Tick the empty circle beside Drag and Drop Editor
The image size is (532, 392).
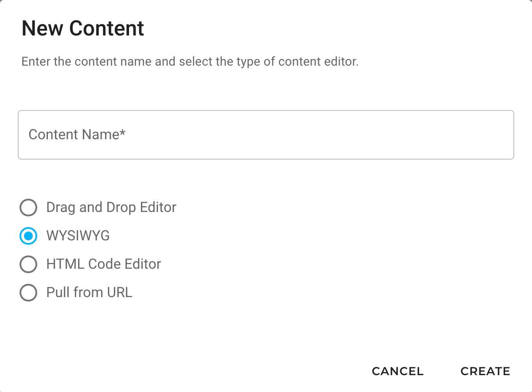point(28,208)
